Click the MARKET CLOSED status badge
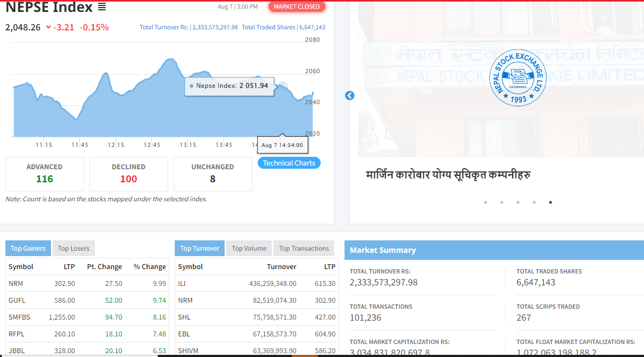This screenshot has height=357, width=644. click(x=297, y=7)
